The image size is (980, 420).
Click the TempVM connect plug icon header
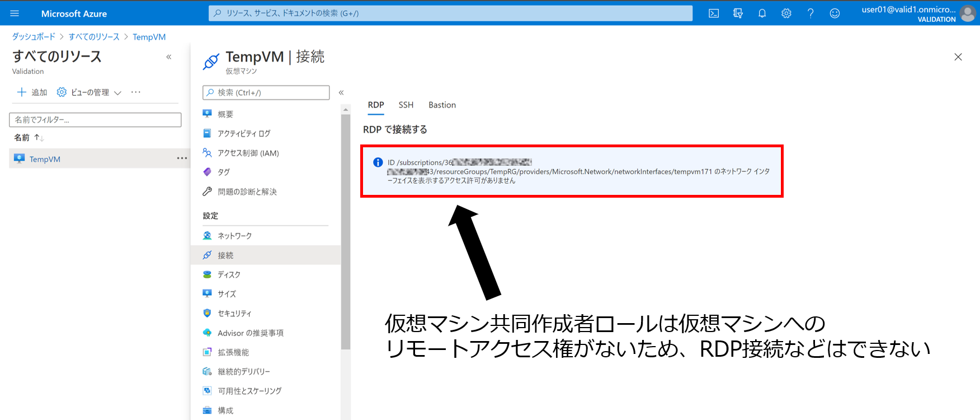click(x=211, y=62)
